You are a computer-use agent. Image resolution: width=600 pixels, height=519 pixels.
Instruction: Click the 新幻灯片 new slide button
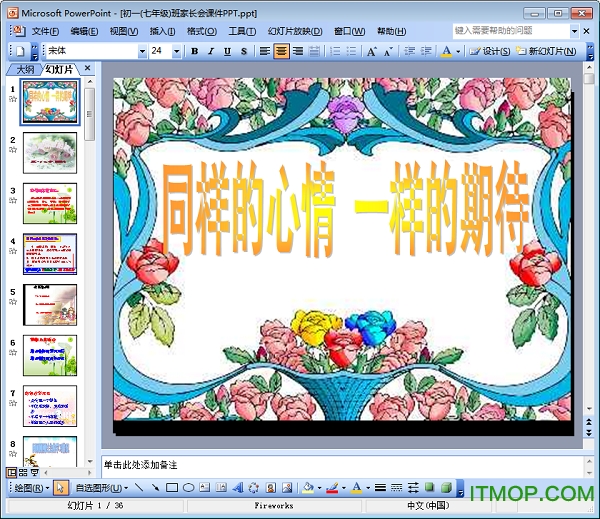point(548,51)
